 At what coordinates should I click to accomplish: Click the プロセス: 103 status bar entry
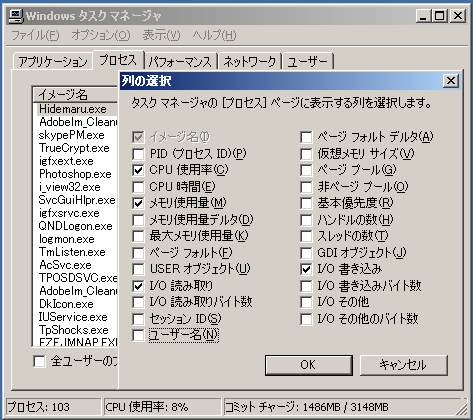coord(53,407)
